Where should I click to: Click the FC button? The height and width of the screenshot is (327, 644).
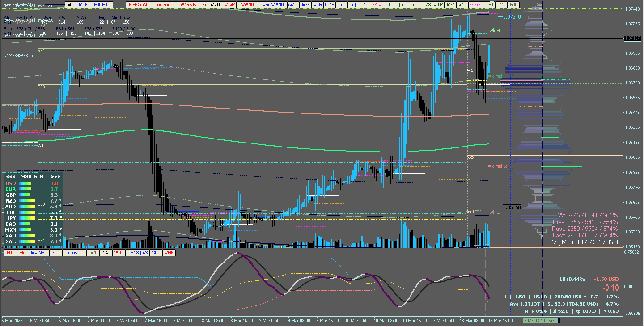tap(205, 5)
